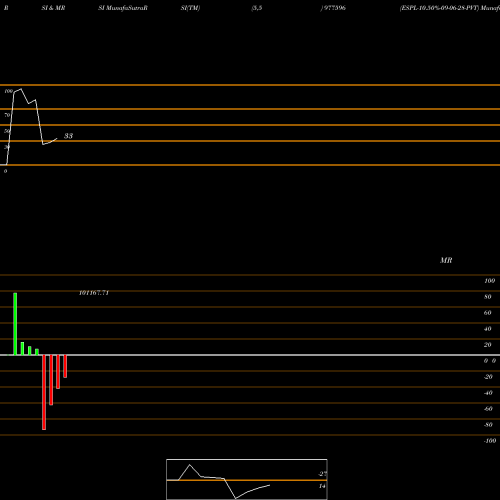Screen dimensions: 500x500
Task: Click the RSI axis label 70
Action: [x=7, y=115]
